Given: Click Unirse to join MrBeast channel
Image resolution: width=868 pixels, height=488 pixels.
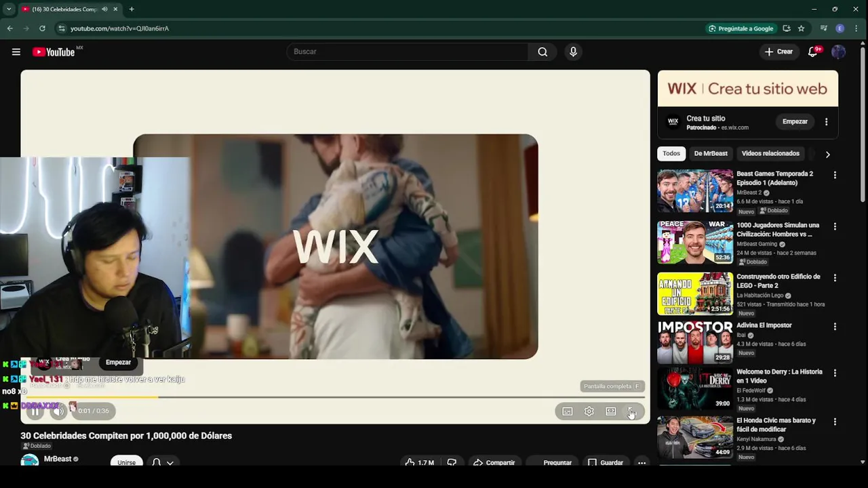Looking at the screenshot, I should tap(127, 462).
